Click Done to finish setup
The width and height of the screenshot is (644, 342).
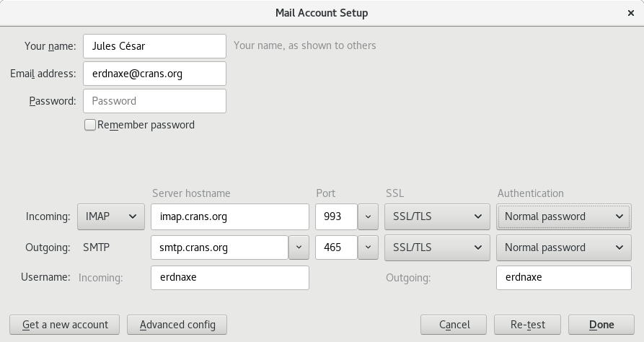coord(601,325)
